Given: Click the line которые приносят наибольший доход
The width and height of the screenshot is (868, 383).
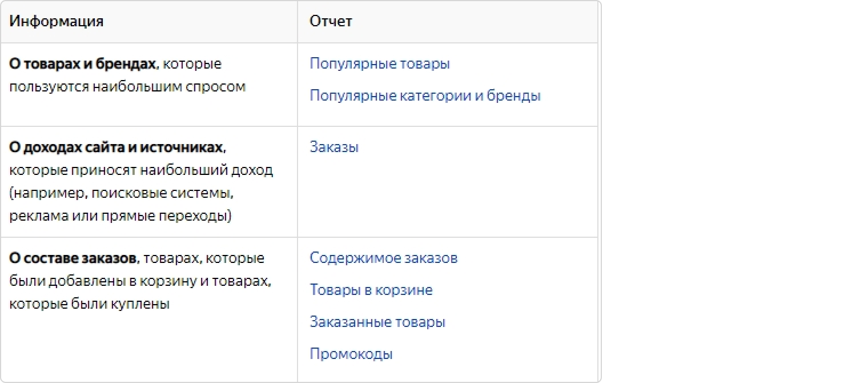Looking at the screenshot, I should coord(141,170).
